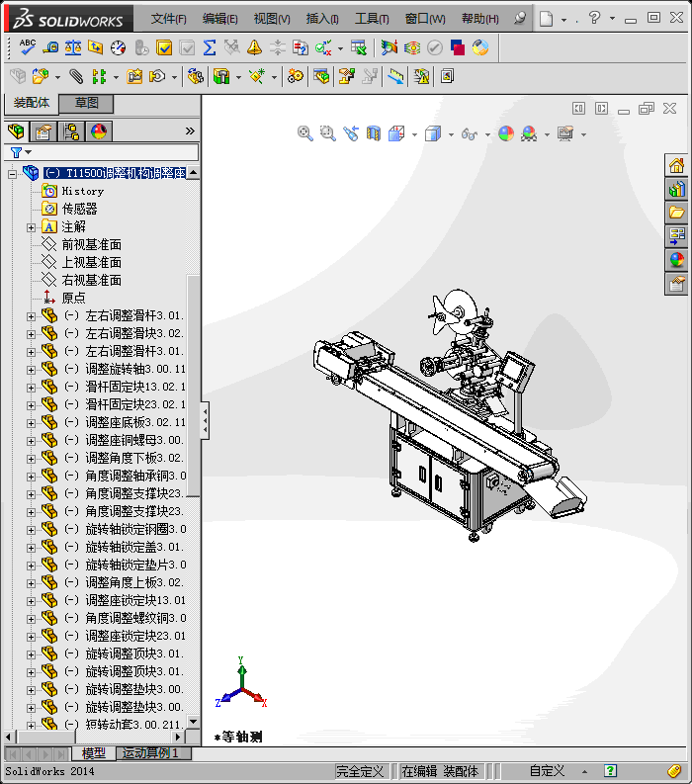
Task: Open the Design Library task pane
Action: [x=676, y=189]
